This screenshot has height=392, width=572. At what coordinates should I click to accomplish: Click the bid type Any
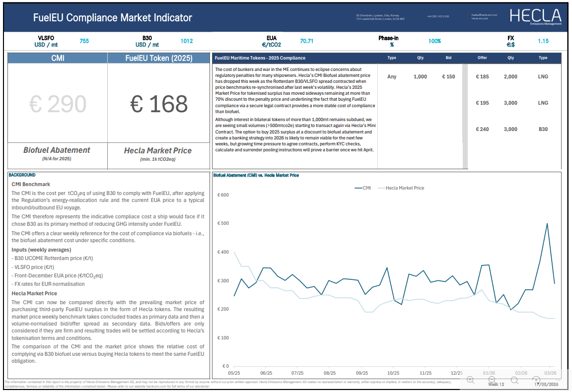[x=392, y=76]
